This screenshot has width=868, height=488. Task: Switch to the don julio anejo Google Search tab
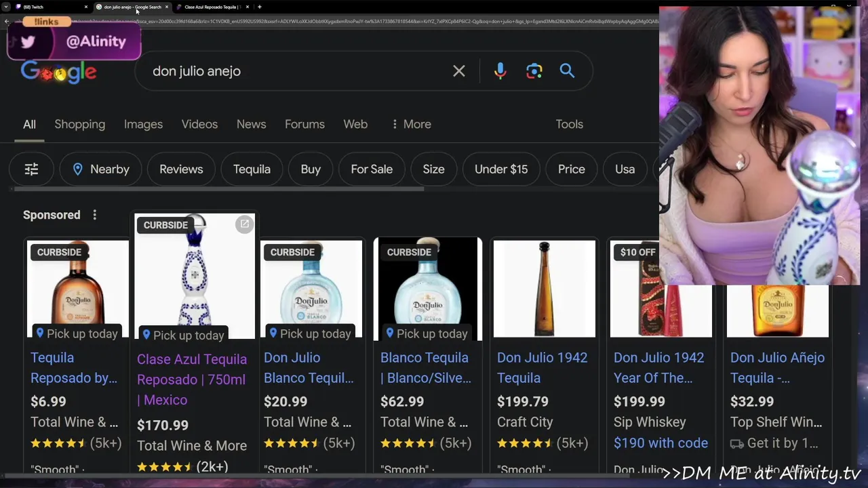click(x=132, y=7)
